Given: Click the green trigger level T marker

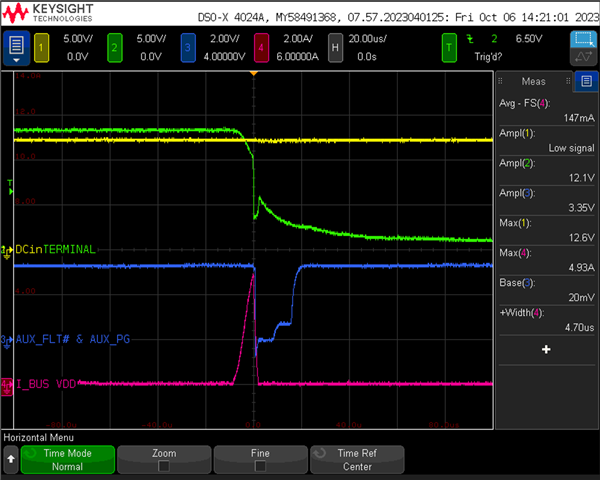Looking at the screenshot, I should (x=10, y=187).
